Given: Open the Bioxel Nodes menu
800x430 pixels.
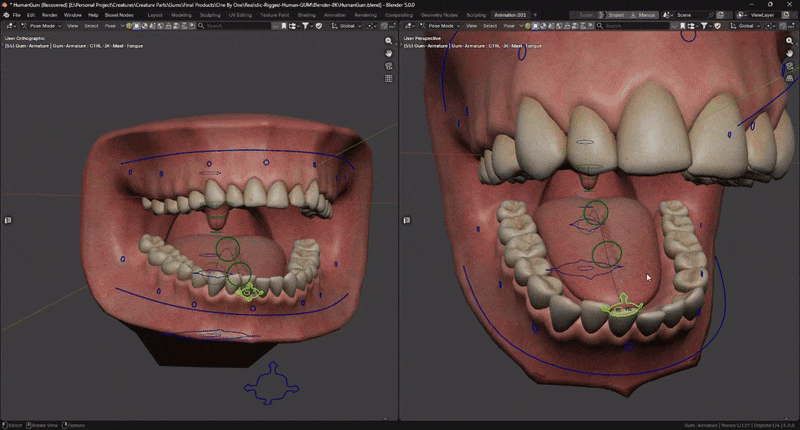Looking at the screenshot, I should (119, 15).
